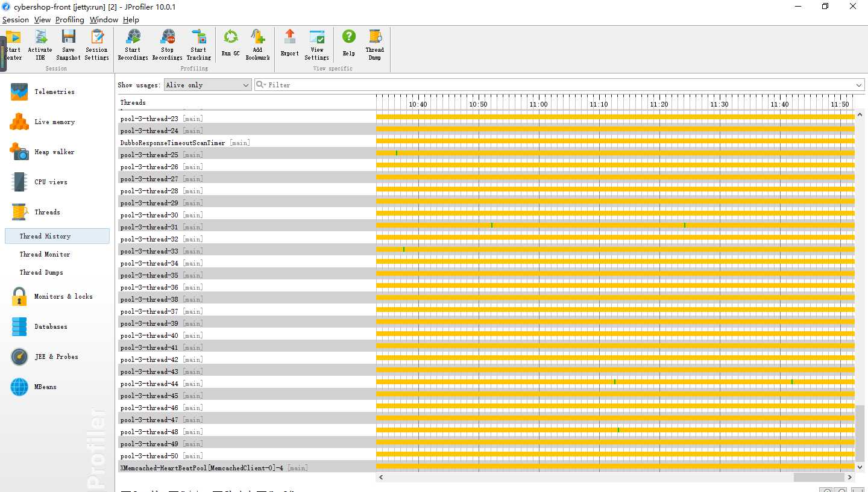Click the horizontal scrollbar thumb

coord(819,477)
